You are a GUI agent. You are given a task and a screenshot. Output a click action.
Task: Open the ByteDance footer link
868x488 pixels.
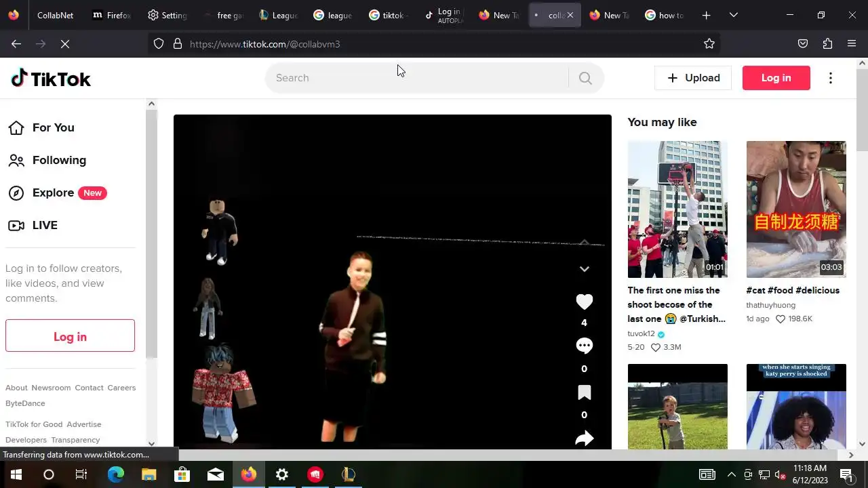coord(25,403)
